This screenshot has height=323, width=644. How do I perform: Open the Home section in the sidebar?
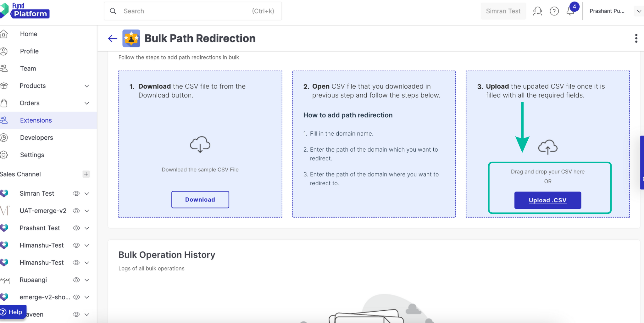tap(28, 34)
